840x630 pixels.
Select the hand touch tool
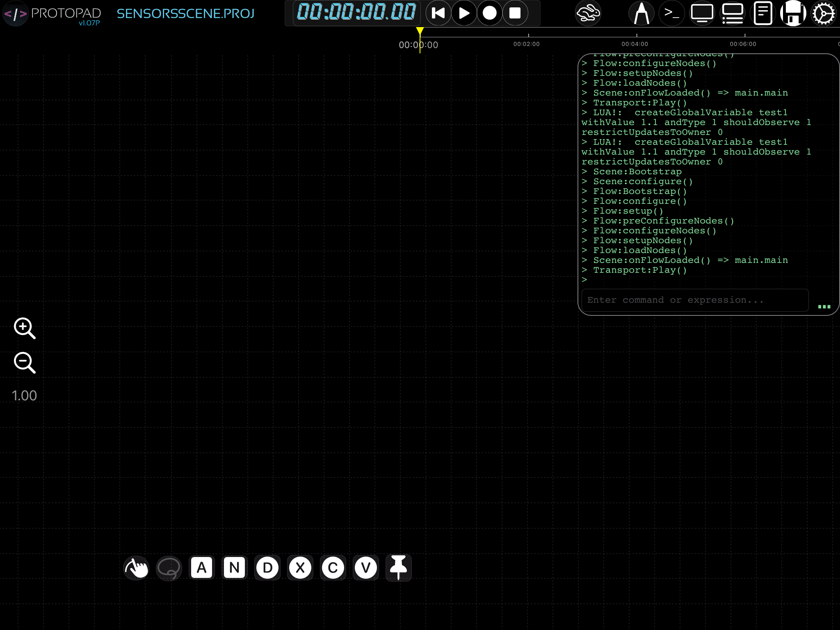[136, 568]
